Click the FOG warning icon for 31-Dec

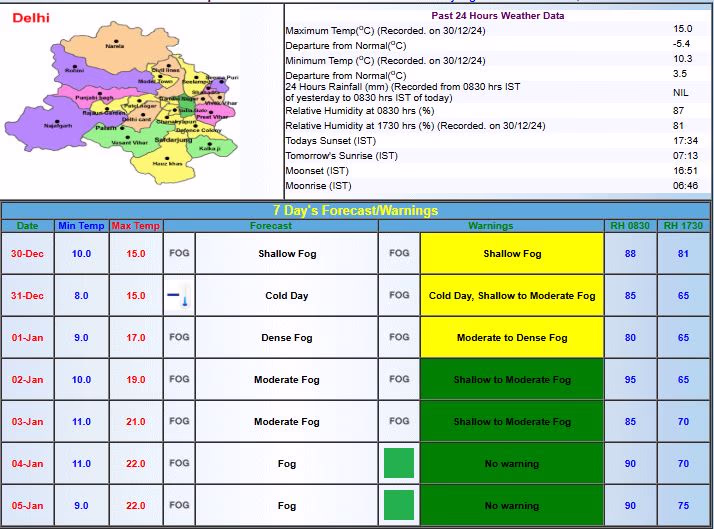[x=399, y=296]
